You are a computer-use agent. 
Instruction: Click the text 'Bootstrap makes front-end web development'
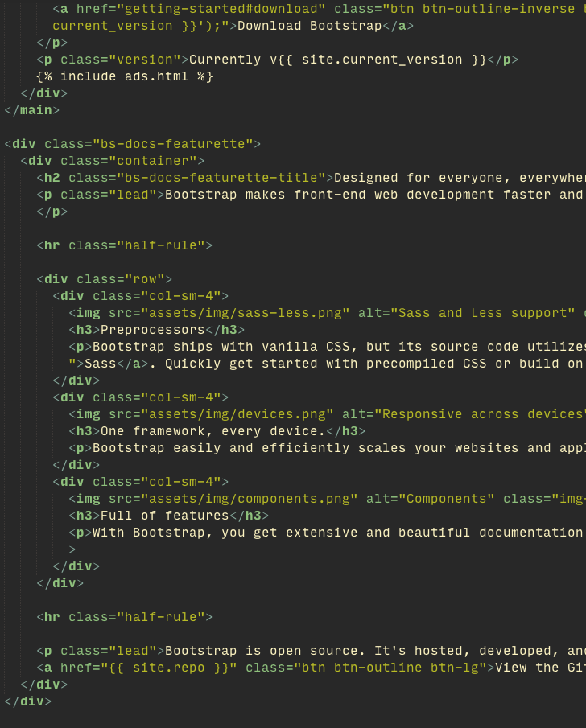(x=329, y=195)
